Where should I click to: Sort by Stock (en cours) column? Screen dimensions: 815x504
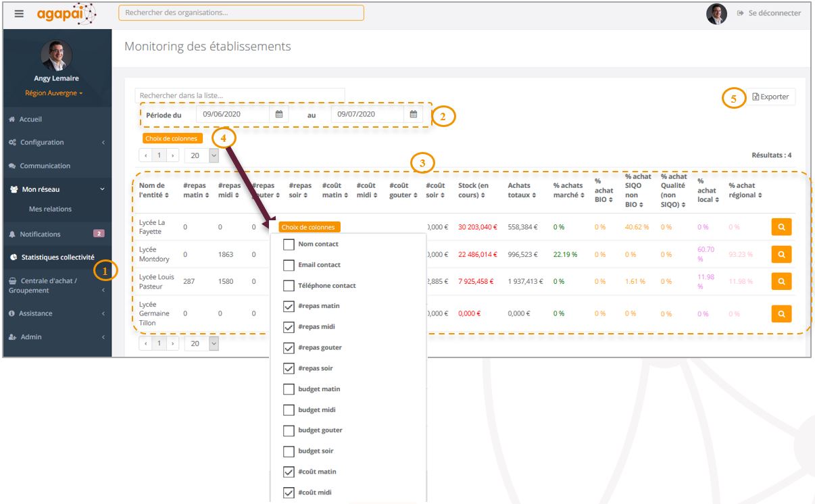tap(474, 191)
